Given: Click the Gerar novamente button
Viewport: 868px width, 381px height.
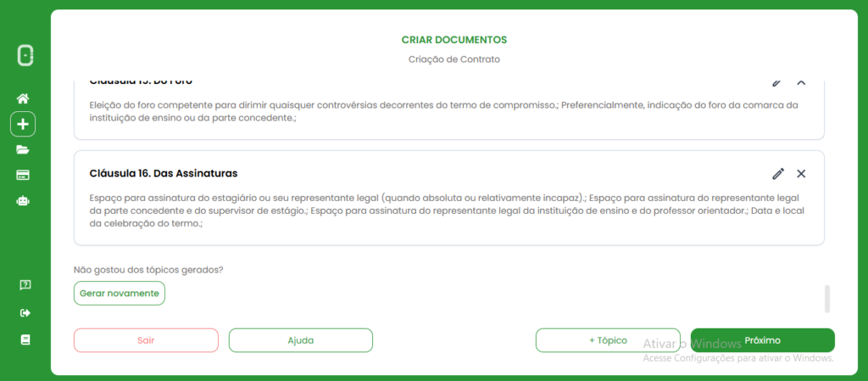Looking at the screenshot, I should [x=120, y=293].
